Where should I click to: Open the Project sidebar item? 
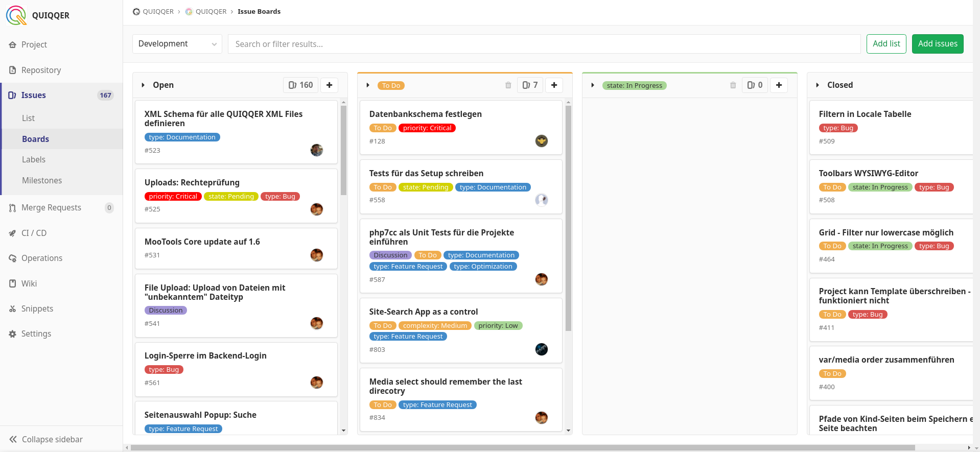click(x=34, y=44)
